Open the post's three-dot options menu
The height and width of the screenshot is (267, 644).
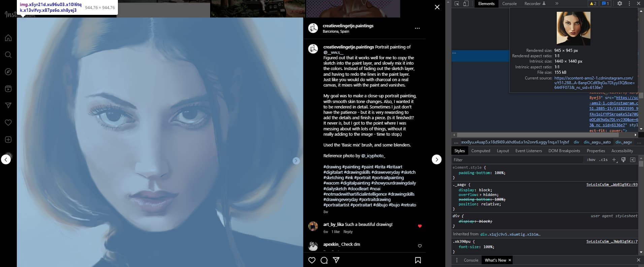tap(417, 28)
